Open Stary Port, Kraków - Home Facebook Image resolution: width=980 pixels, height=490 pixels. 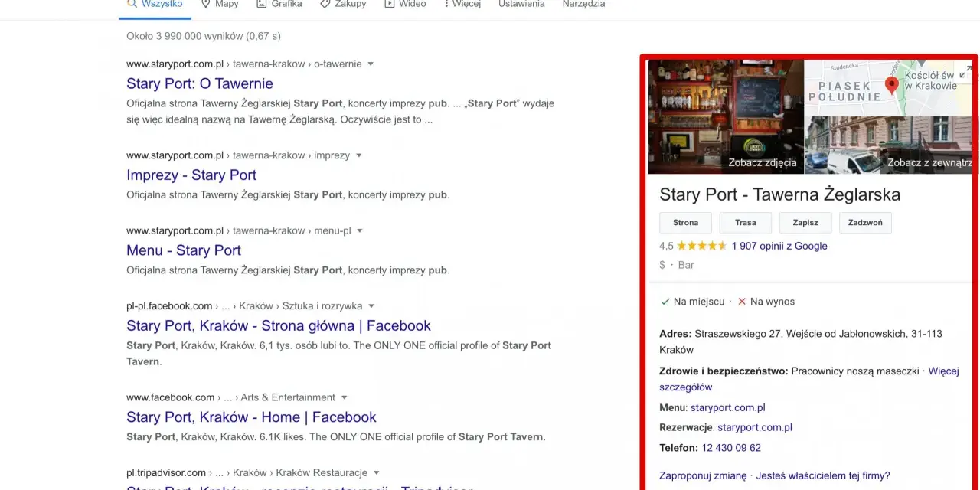coord(251,417)
